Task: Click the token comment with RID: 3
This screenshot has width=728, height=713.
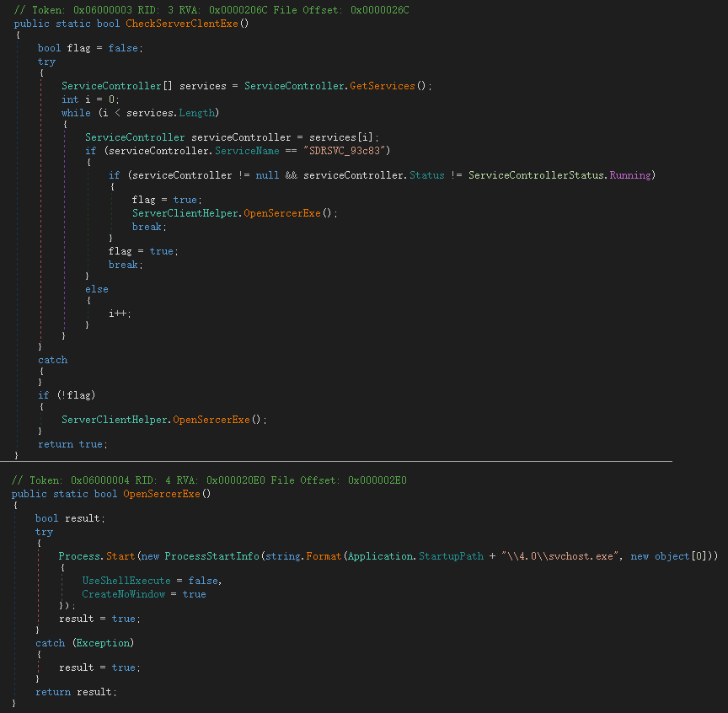Action: (212, 9)
